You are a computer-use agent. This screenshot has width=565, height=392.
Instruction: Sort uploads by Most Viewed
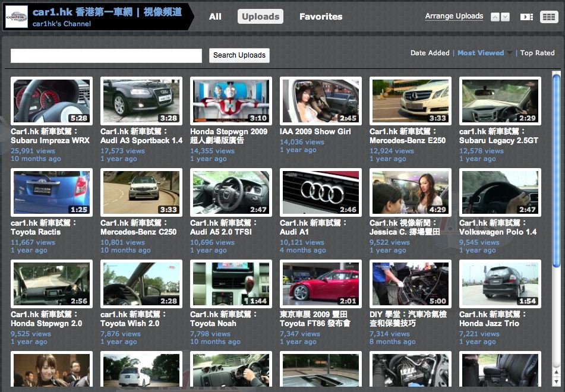coord(481,53)
